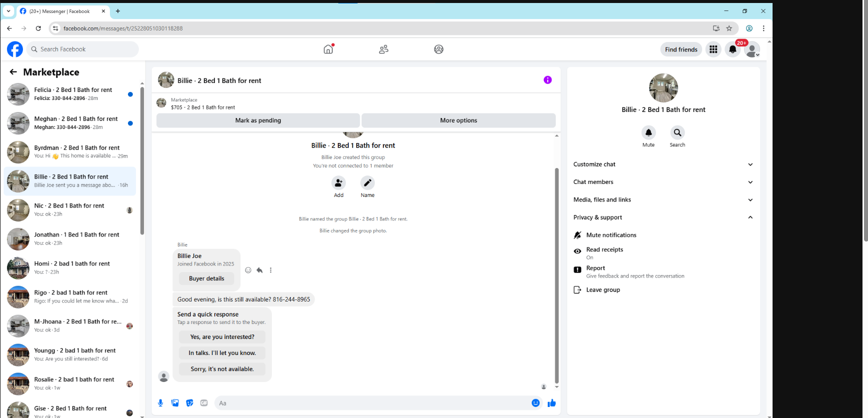Expand Chat members section

pos(663,182)
